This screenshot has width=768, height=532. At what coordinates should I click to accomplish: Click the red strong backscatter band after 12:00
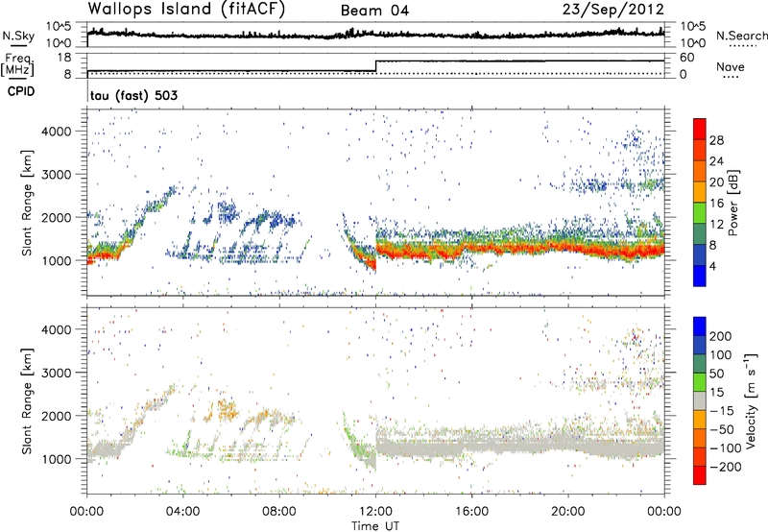point(519,250)
